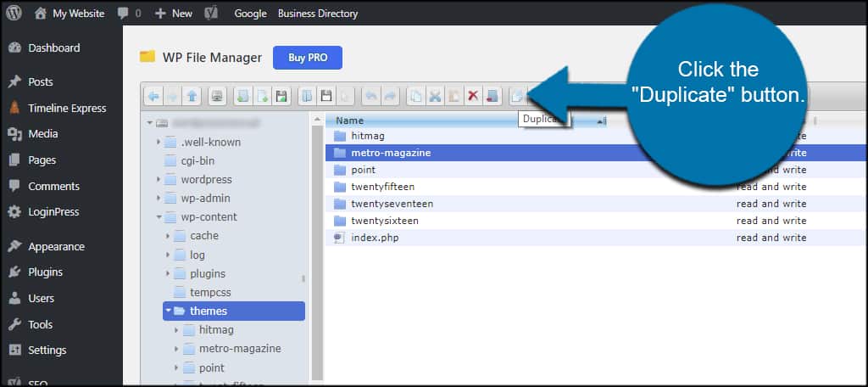Click index.php's read and write permission
The image size is (868, 387).
point(771,238)
